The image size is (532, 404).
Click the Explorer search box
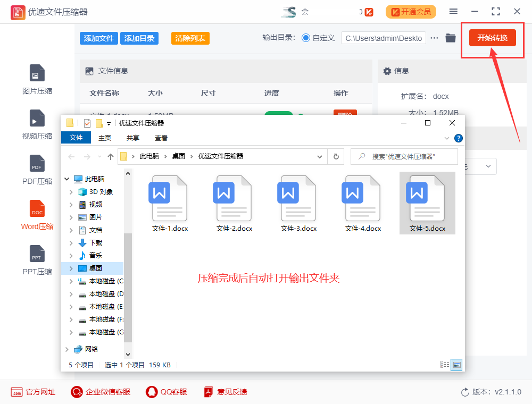404,157
